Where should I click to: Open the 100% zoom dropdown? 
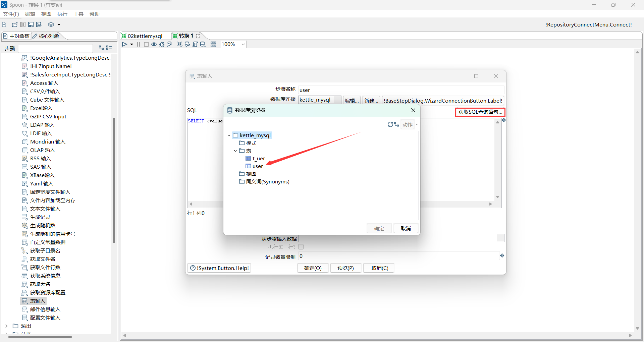[x=243, y=44]
